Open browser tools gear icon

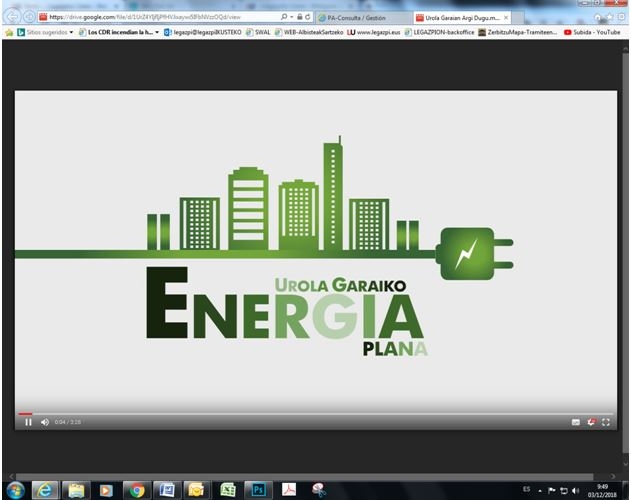(x=622, y=17)
